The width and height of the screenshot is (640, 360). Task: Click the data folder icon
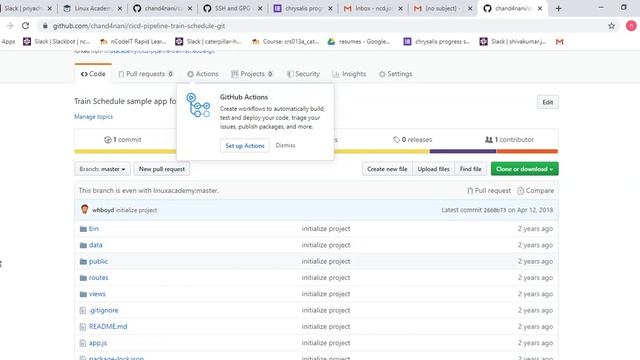coord(83,245)
